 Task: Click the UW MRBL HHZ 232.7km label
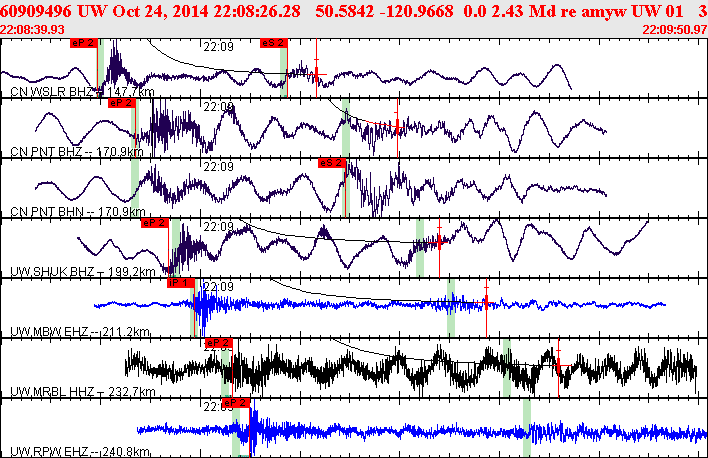click(x=83, y=392)
